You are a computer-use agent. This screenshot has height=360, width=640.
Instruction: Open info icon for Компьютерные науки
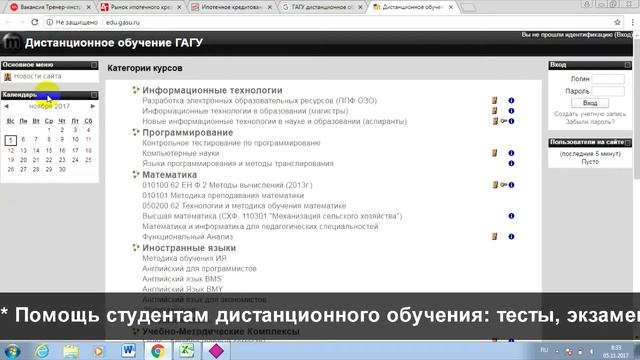[511, 153]
